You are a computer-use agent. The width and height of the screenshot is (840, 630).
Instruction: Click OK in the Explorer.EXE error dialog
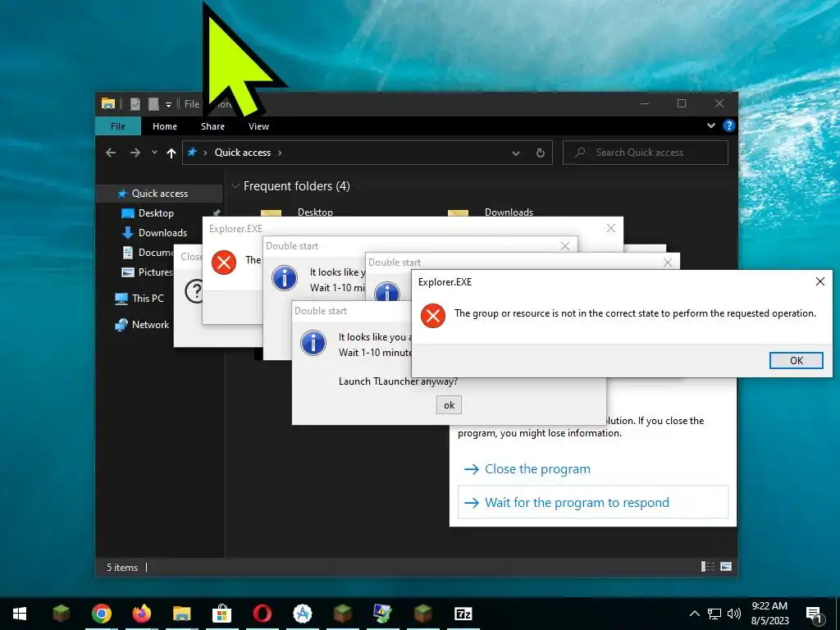[796, 361]
